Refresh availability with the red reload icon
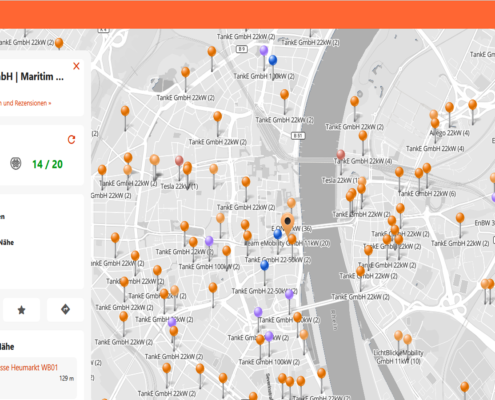The height and width of the screenshot is (400, 495). pos(71,139)
